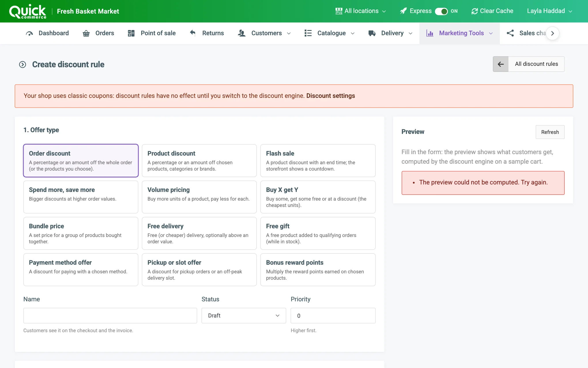Click the Quick commerce logo
Image resolution: width=588 pixels, height=368 pixels.
click(28, 12)
